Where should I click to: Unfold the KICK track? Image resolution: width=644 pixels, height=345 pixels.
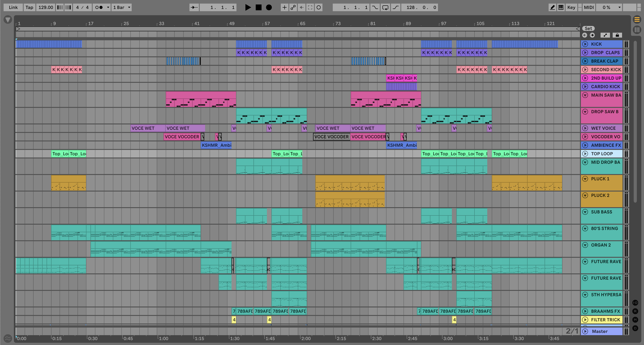click(585, 44)
